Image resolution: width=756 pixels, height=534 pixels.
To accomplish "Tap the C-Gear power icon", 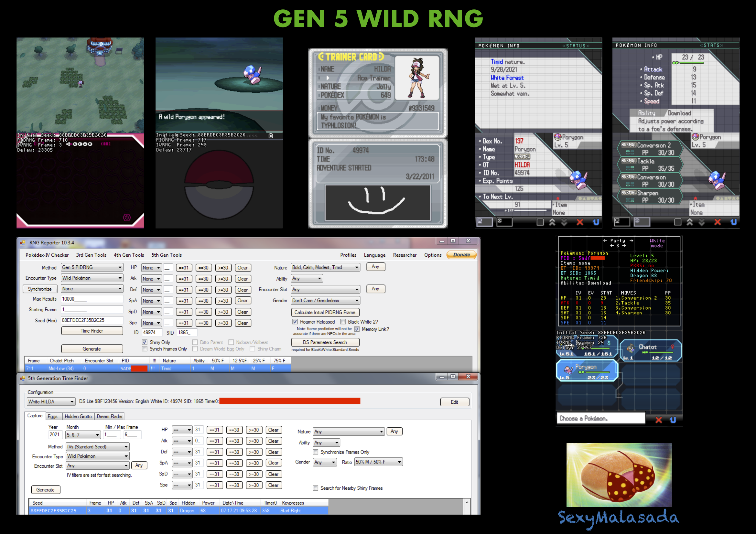I will [x=127, y=217].
